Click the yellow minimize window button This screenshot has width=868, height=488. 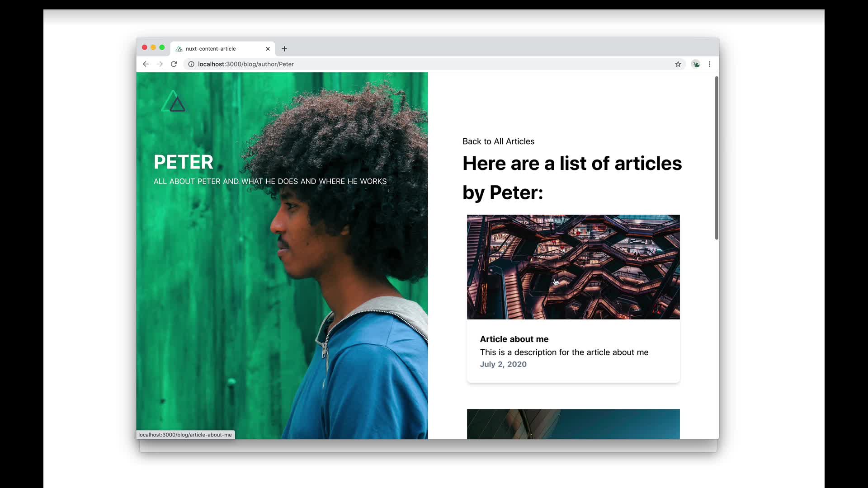(153, 47)
